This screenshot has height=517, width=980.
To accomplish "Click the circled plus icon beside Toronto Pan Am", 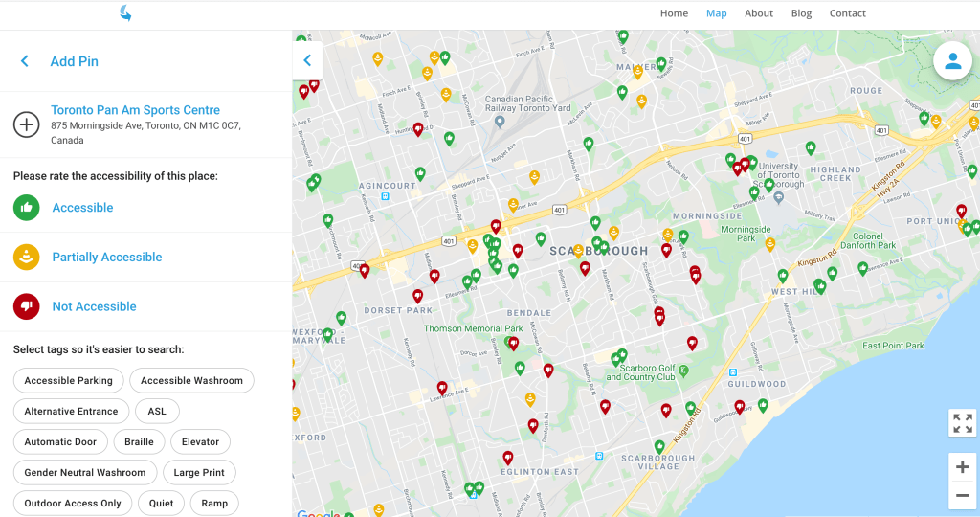I will (26, 124).
